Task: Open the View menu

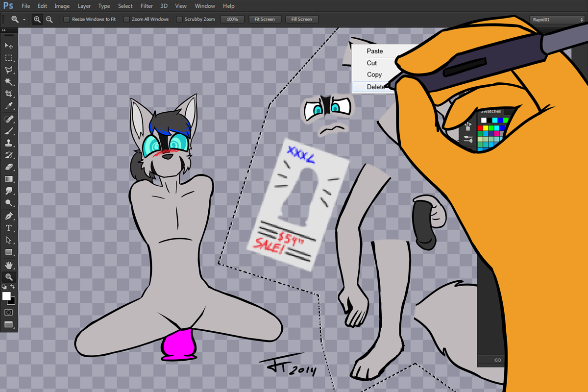Action: tap(181, 6)
